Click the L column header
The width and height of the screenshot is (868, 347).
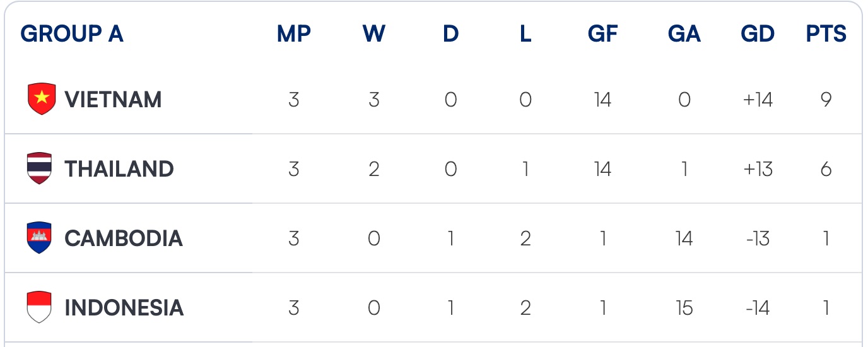click(525, 34)
